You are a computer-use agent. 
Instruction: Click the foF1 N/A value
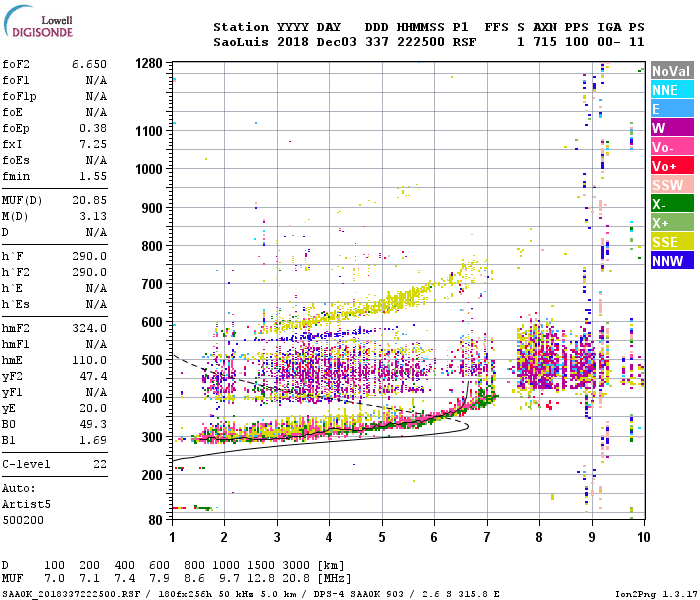tap(96, 80)
